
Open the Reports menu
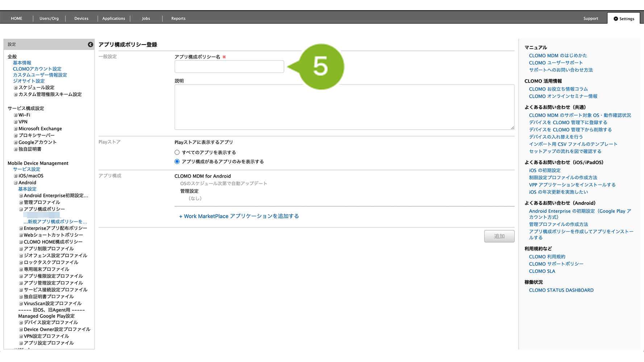(x=178, y=18)
